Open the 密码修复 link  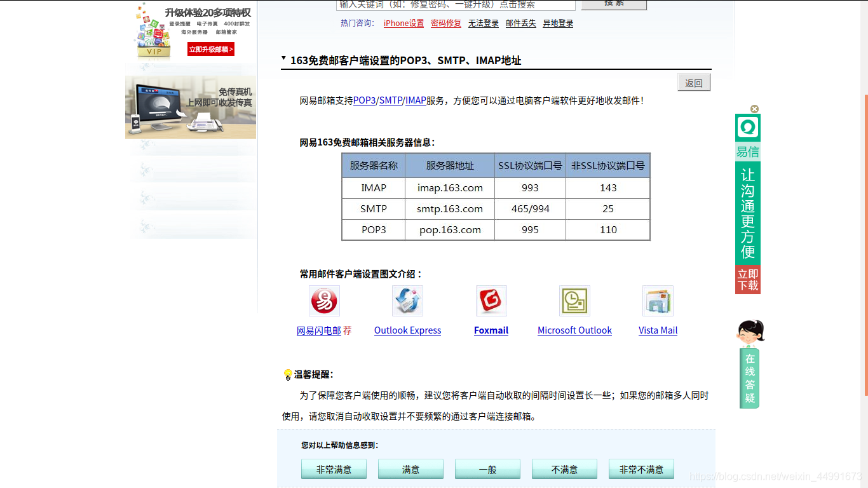click(446, 24)
